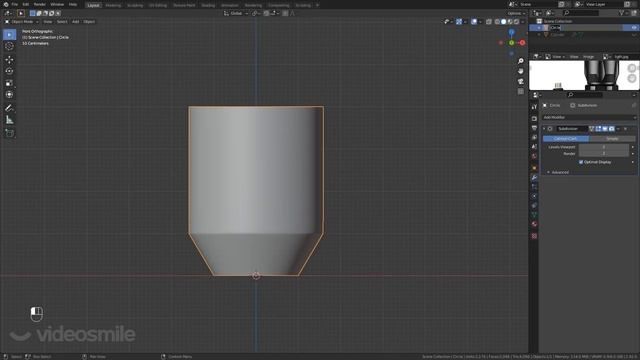Open the Add Modifier dropdown
Image resolution: width=640 pixels, height=360 pixels.
coord(589,118)
